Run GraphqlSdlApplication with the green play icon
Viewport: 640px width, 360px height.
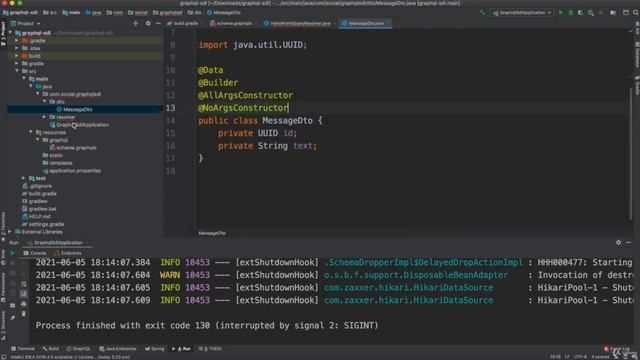(560, 13)
